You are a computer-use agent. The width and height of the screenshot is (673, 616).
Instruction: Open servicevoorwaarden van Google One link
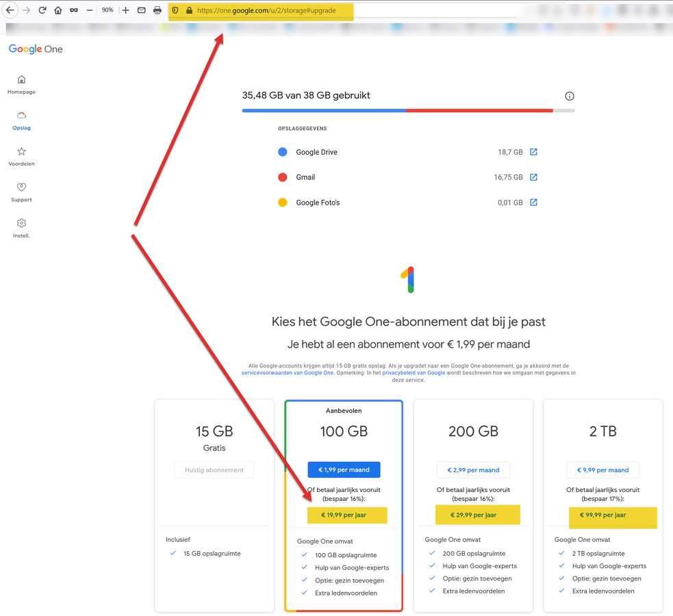[x=288, y=373]
